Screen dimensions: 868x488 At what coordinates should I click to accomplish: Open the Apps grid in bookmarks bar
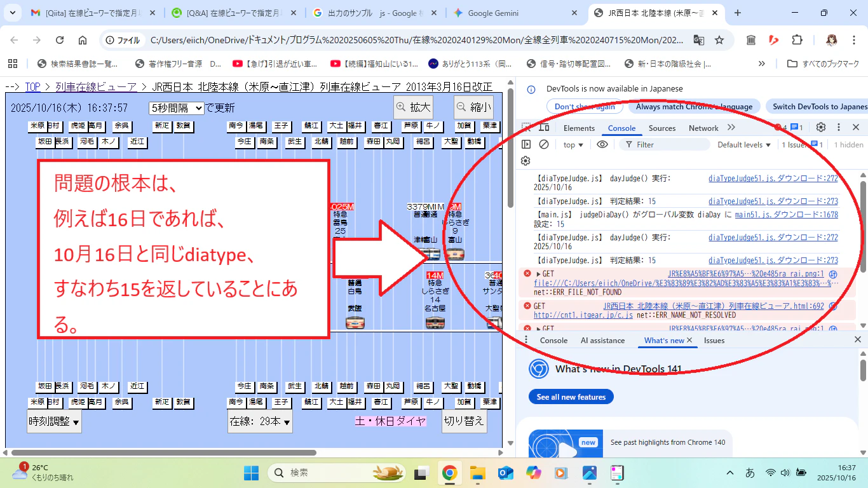click(x=12, y=64)
